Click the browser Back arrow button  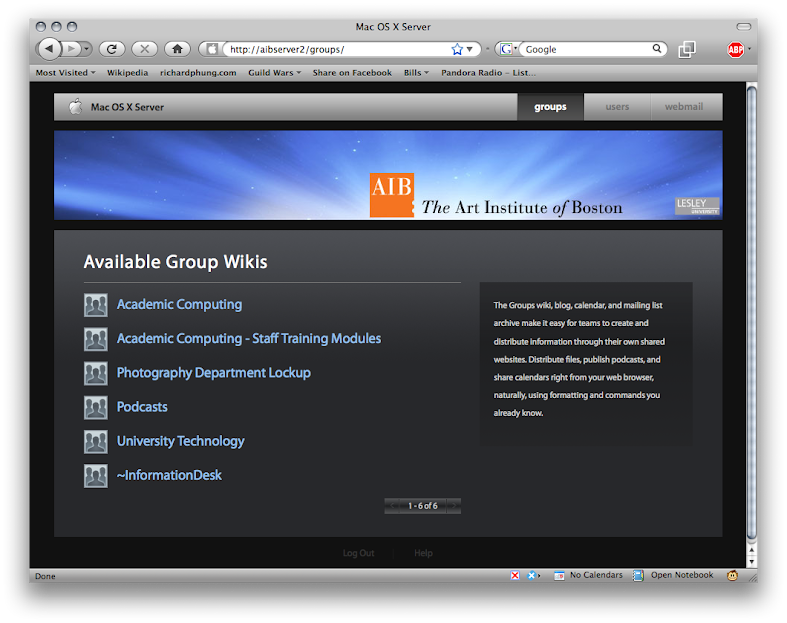pyautogui.click(x=49, y=48)
